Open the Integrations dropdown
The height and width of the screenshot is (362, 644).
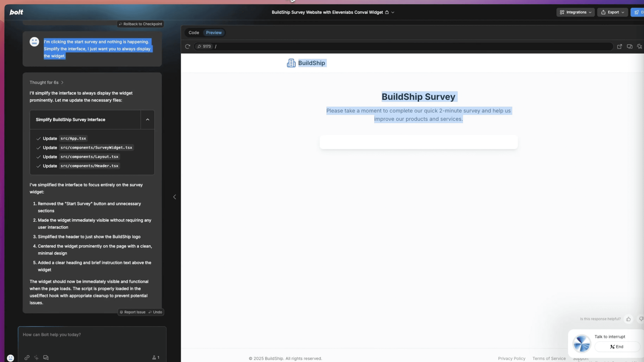point(576,12)
